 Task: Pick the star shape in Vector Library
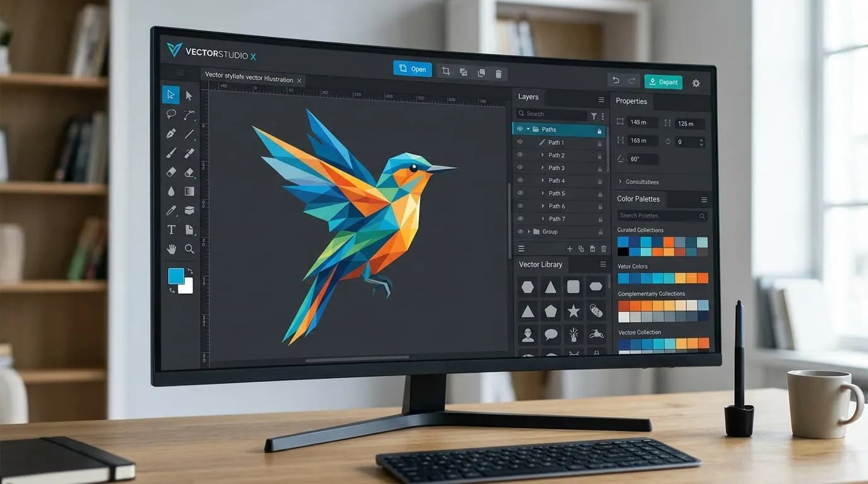tap(573, 311)
